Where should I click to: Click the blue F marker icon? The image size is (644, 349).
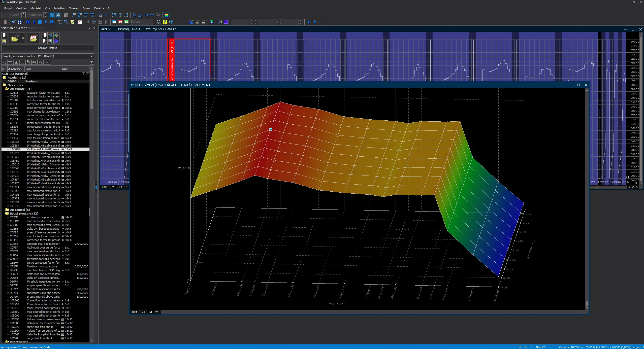pos(114,22)
